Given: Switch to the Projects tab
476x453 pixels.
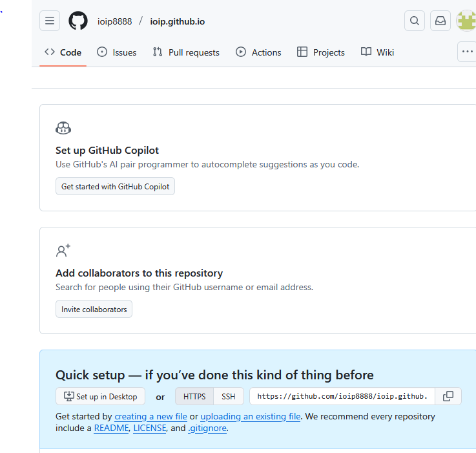Looking at the screenshot, I should click(321, 52).
